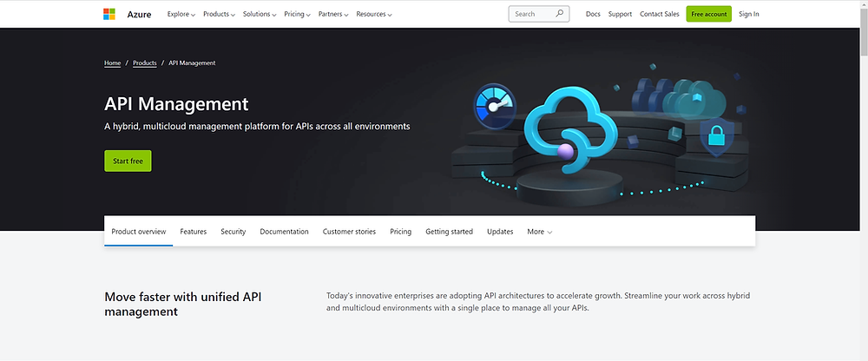Viewport: 868px width, 361px height.
Task: Select the Features tab
Action: click(194, 232)
